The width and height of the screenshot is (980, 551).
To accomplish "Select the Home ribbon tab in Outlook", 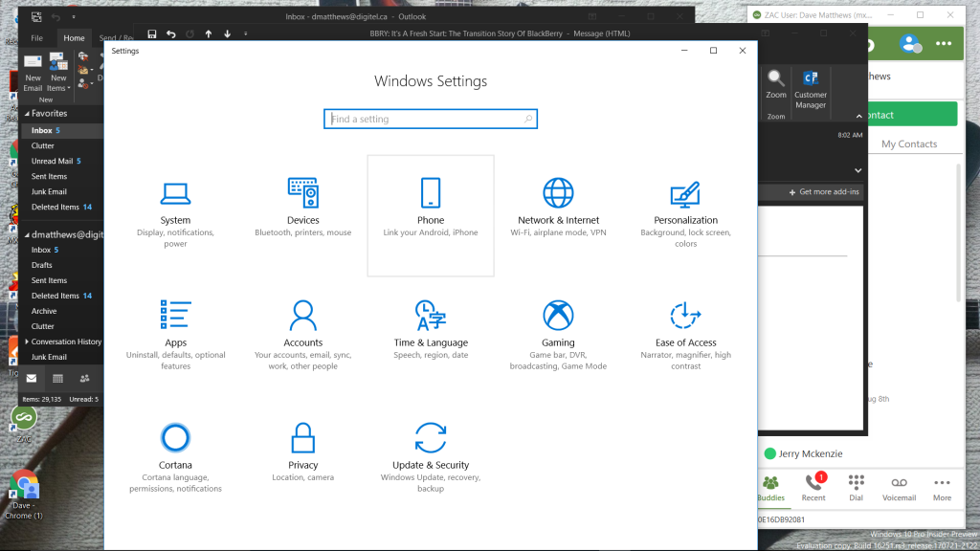I will coord(74,38).
